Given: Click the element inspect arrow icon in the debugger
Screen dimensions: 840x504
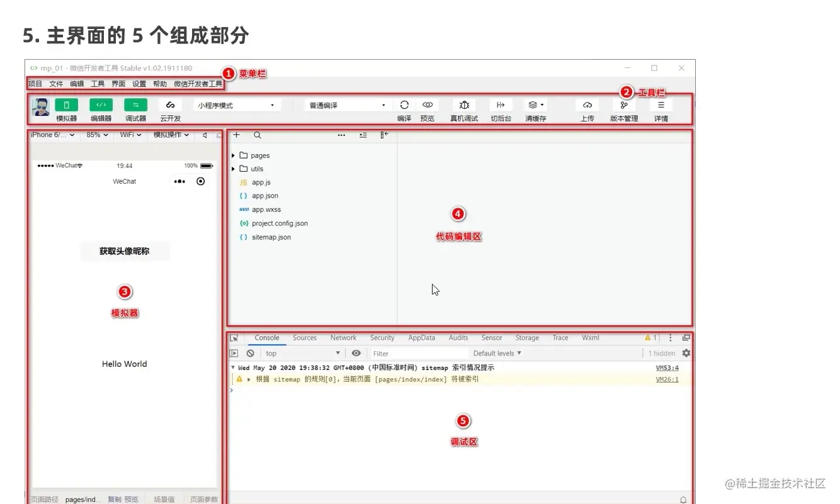Looking at the screenshot, I should click(234, 338).
